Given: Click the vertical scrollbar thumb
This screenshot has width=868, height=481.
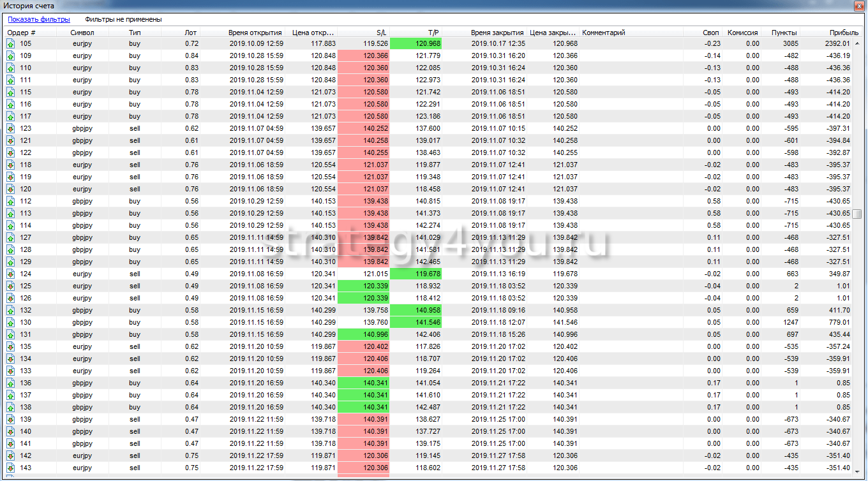Looking at the screenshot, I should (857, 214).
